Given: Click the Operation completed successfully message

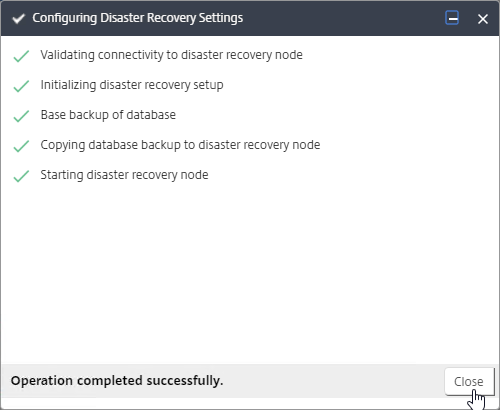Looking at the screenshot, I should pyautogui.click(x=117, y=381).
